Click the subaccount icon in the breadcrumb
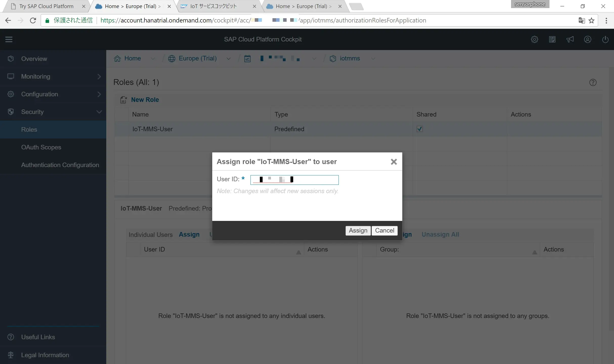Viewport: 614px width, 364px height. 247,59
